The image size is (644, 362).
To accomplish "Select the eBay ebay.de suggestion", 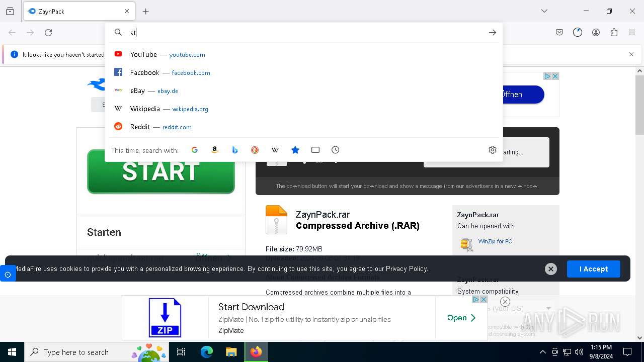I will coord(304,90).
